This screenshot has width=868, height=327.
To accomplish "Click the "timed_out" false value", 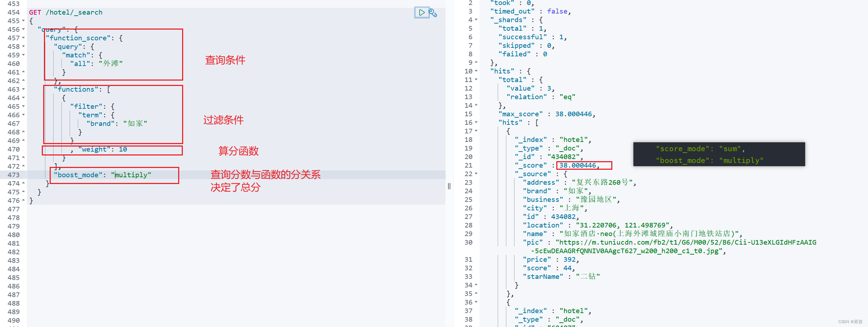I will pyautogui.click(x=557, y=11).
